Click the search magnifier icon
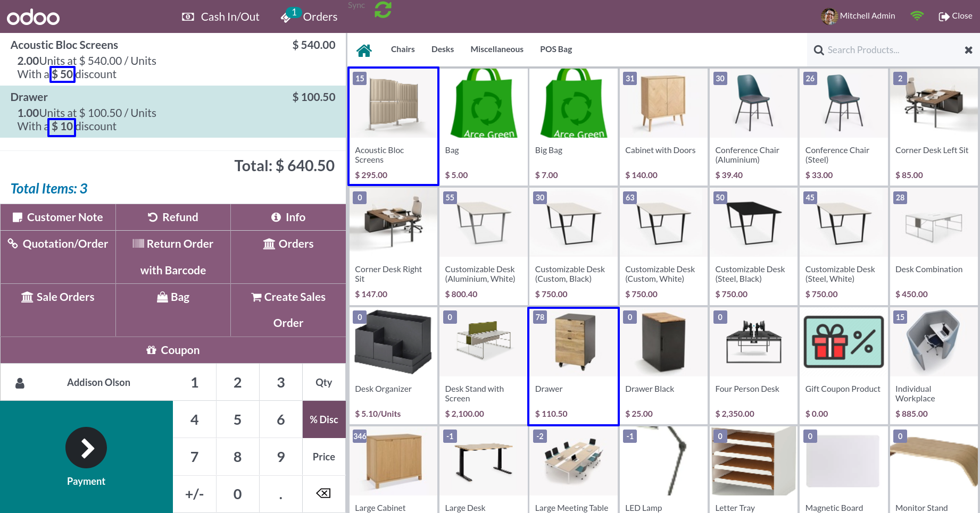 pyautogui.click(x=819, y=50)
